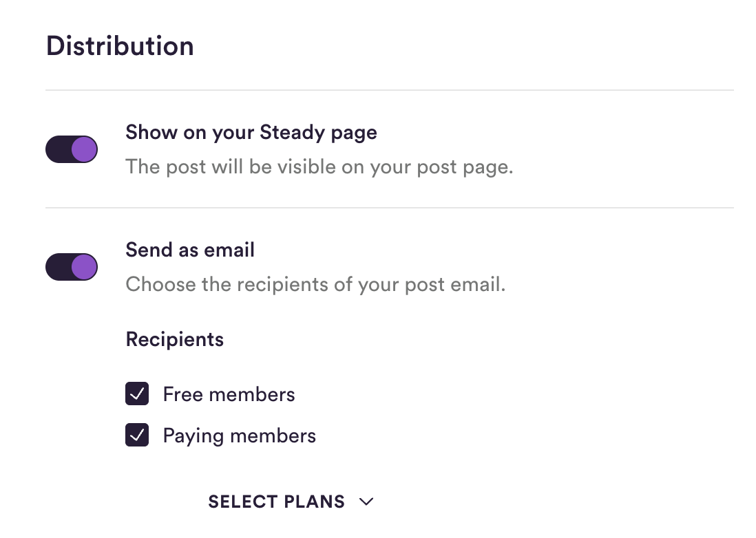Click the checkmark icon next to Free members
756x538 pixels.
point(137,394)
